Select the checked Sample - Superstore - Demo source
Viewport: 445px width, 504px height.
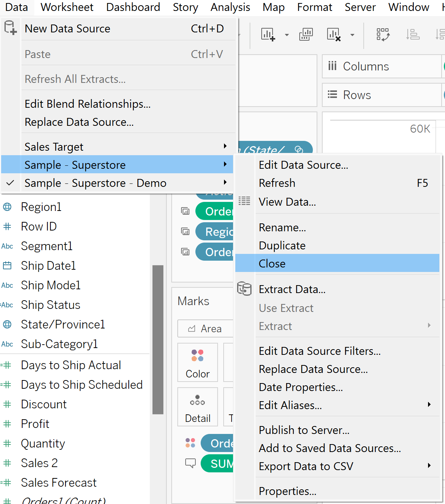click(95, 183)
